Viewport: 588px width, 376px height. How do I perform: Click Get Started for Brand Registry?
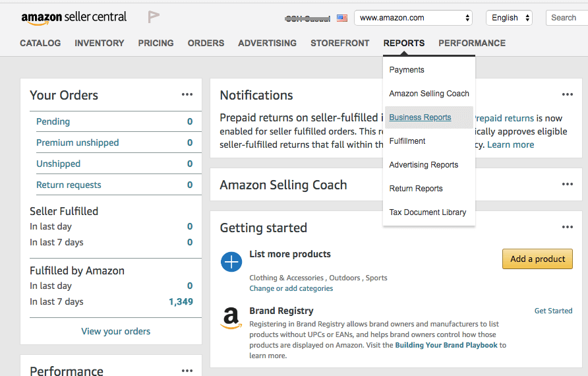(x=554, y=311)
